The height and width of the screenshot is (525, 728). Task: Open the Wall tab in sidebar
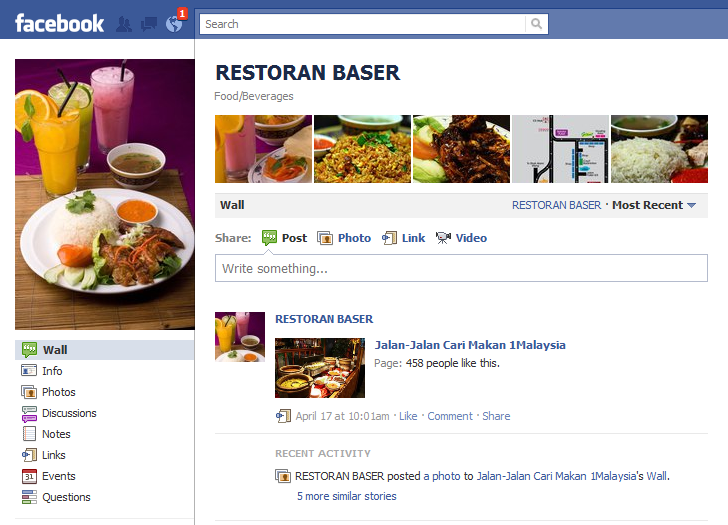pos(104,350)
